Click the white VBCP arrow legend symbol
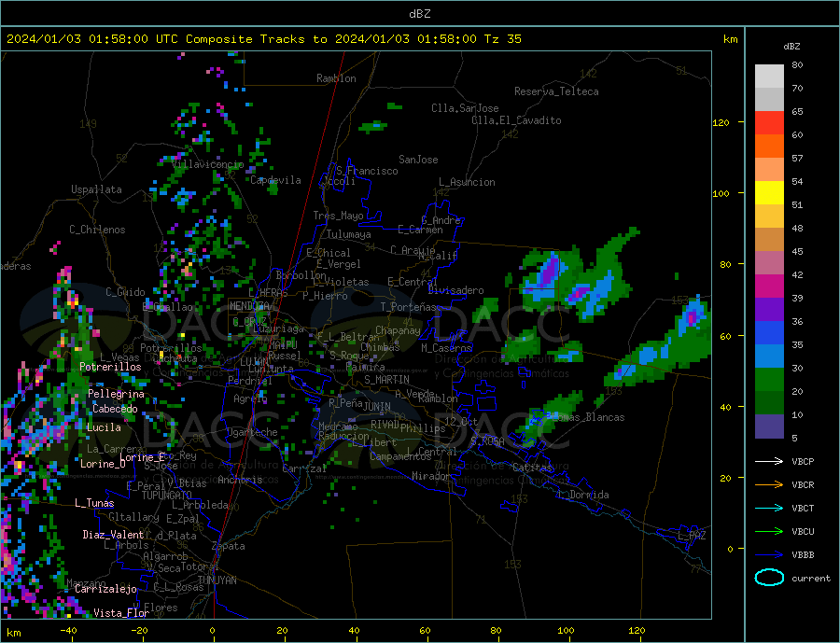 point(769,461)
